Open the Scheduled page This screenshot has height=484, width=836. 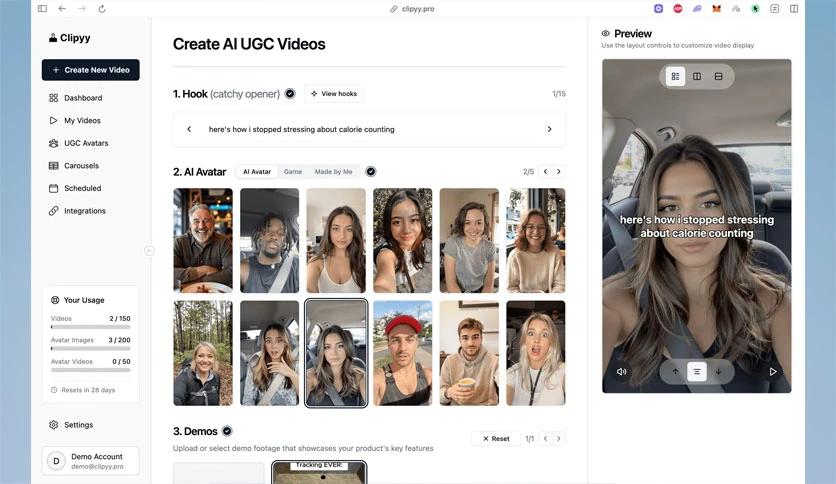click(x=82, y=188)
